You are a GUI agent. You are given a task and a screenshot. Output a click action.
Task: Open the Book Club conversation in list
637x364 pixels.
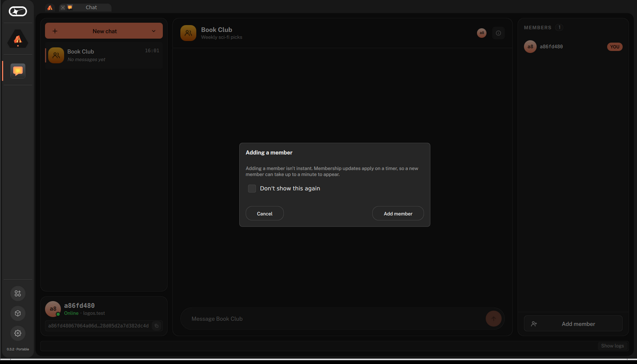[x=104, y=55]
